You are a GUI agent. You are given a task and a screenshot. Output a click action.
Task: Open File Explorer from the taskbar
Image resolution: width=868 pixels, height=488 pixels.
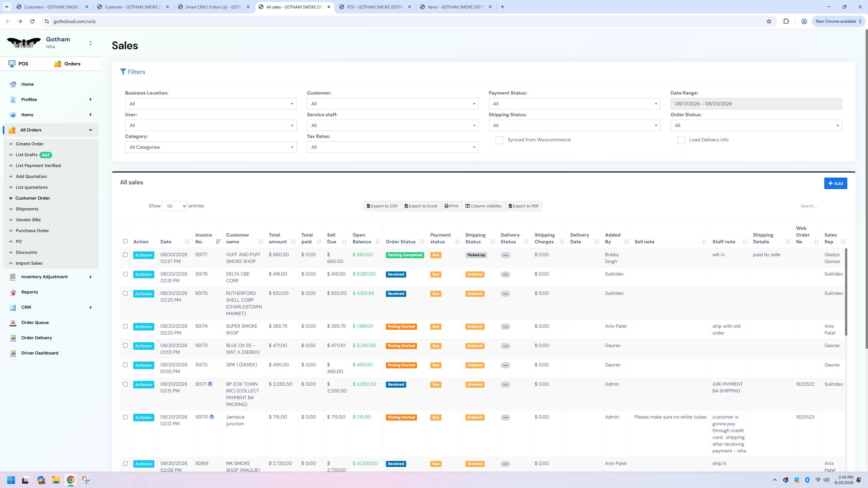pos(56,480)
